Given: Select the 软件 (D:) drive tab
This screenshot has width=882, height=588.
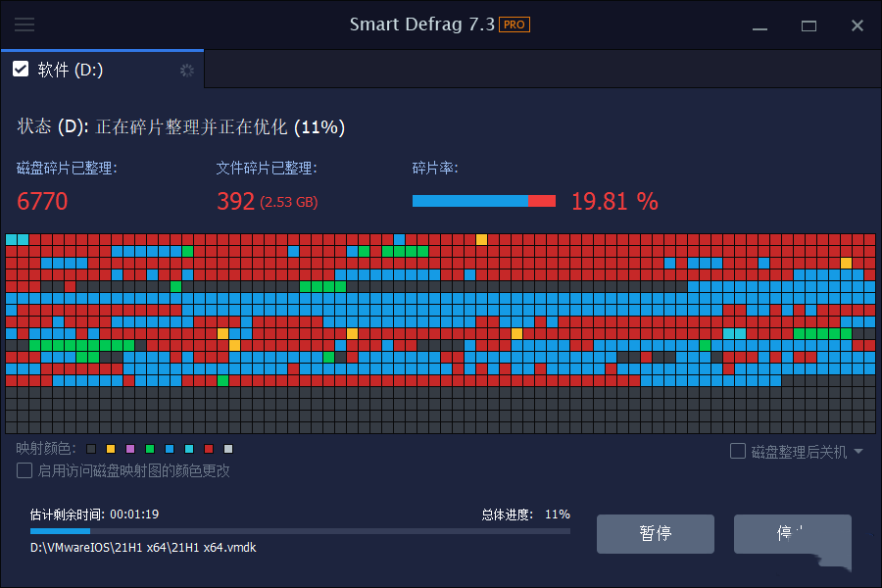Looking at the screenshot, I should click(102, 70).
